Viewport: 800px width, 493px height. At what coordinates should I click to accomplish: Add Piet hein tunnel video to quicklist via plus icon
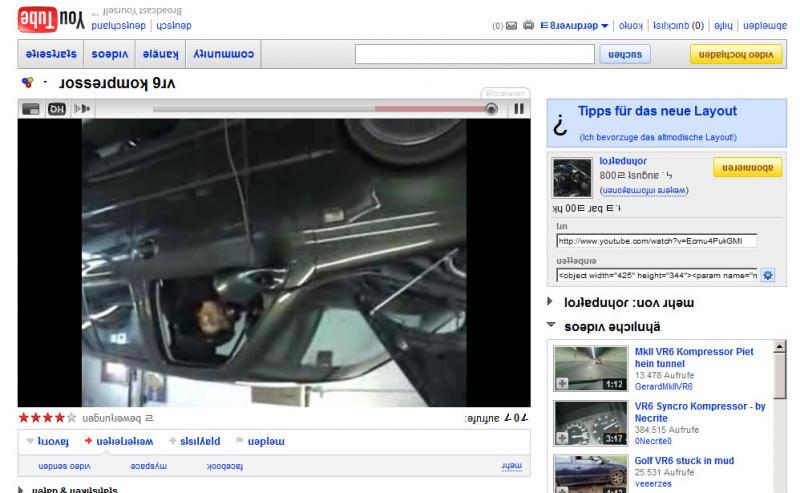tap(562, 383)
